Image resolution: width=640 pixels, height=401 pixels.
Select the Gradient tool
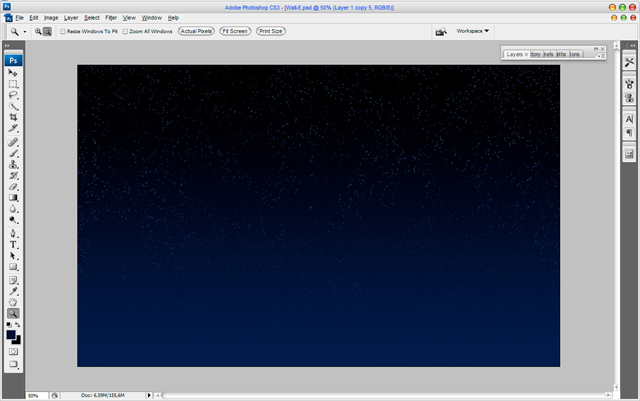point(13,198)
